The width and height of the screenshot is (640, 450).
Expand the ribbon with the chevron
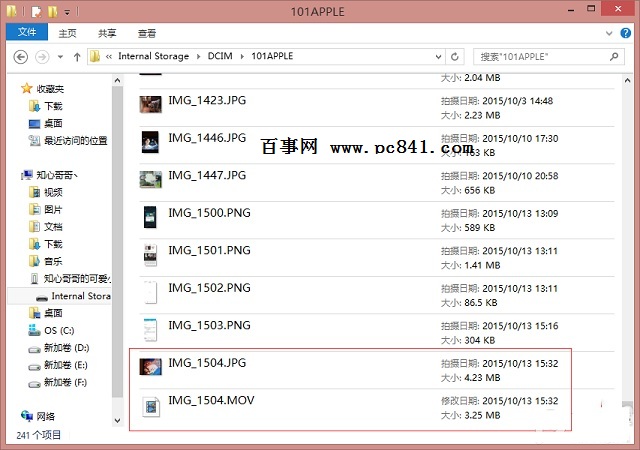[609, 33]
